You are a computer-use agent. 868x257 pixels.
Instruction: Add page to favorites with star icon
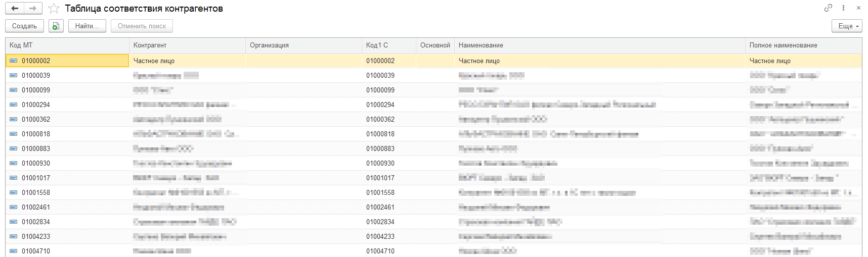pyautogui.click(x=54, y=9)
